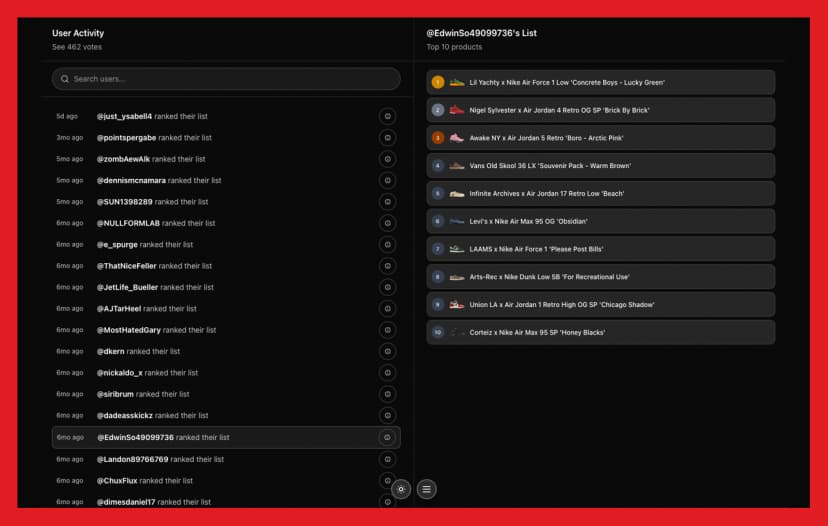
Task: Select @dimesdaniel17 ranked their list
Action: pyautogui.click(x=226, y=502)
